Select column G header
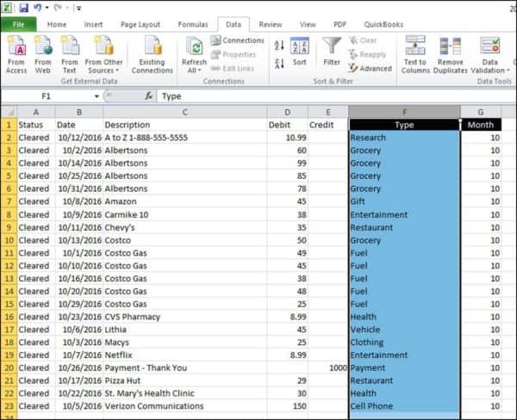The height and width of the screenshot is (420, 517). 481,112
